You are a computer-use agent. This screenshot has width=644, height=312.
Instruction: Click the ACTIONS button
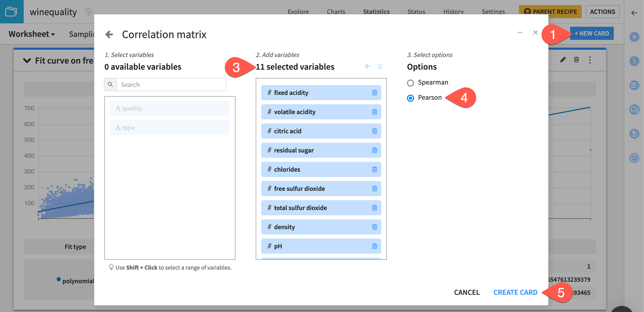(x=602, y=12)
